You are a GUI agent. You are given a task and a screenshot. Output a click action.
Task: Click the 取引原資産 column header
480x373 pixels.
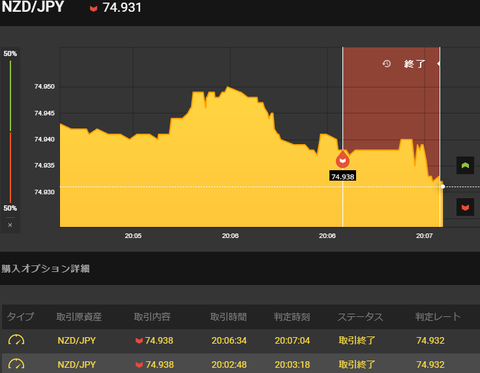point(79,317)
